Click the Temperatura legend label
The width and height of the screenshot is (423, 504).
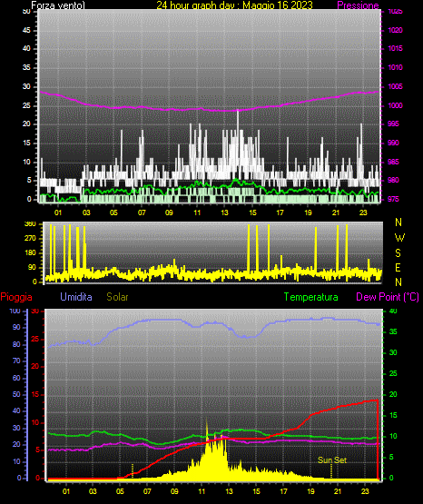[x=310, y=297]
